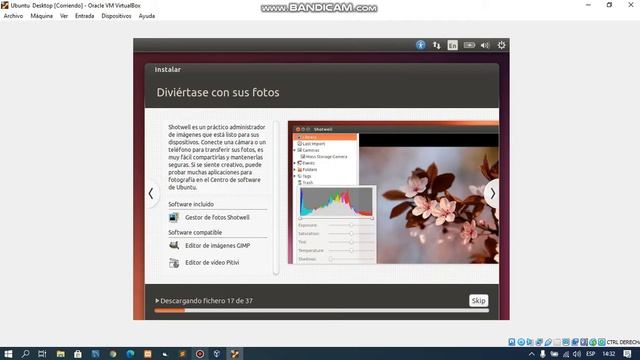Open the sound volume indicator in Ubuntu panel
640x360 pixels.
click(485, 45)
